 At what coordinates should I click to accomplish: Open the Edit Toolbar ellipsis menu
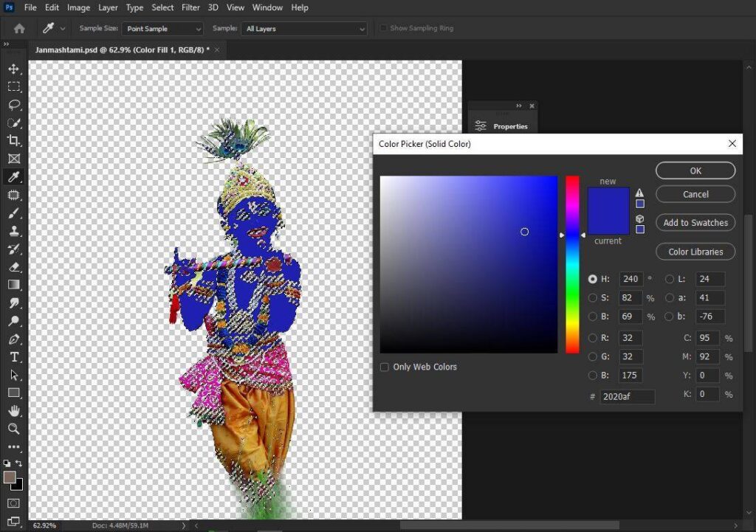point(13,446)
